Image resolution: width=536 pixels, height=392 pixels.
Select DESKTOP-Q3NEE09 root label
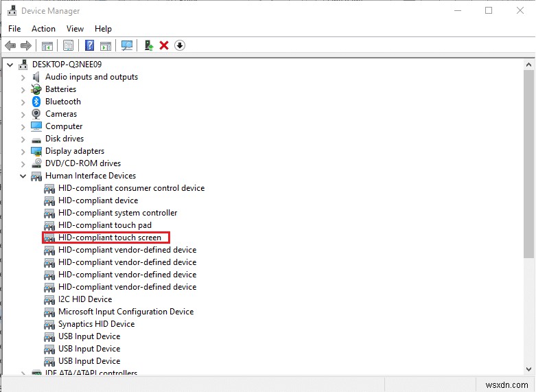click(67, 65)
